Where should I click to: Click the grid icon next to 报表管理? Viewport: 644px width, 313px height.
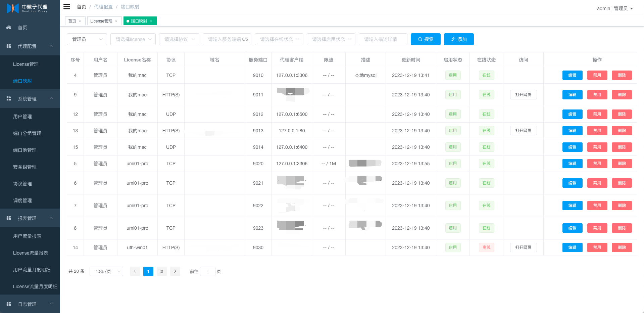(x=9, y=218)
